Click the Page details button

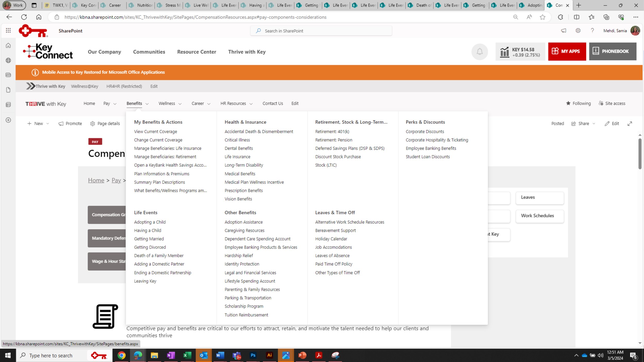pyautogui.click(x=105, y=124)
